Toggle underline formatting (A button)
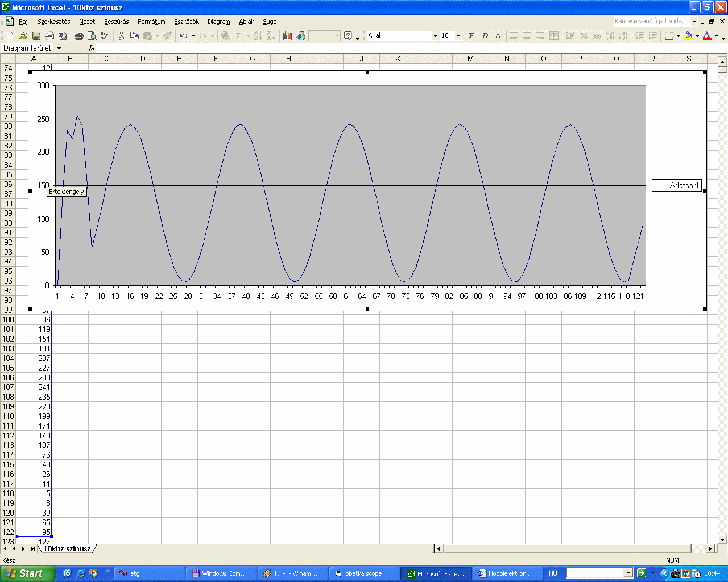The image size is (728, 582). [498, 36]
